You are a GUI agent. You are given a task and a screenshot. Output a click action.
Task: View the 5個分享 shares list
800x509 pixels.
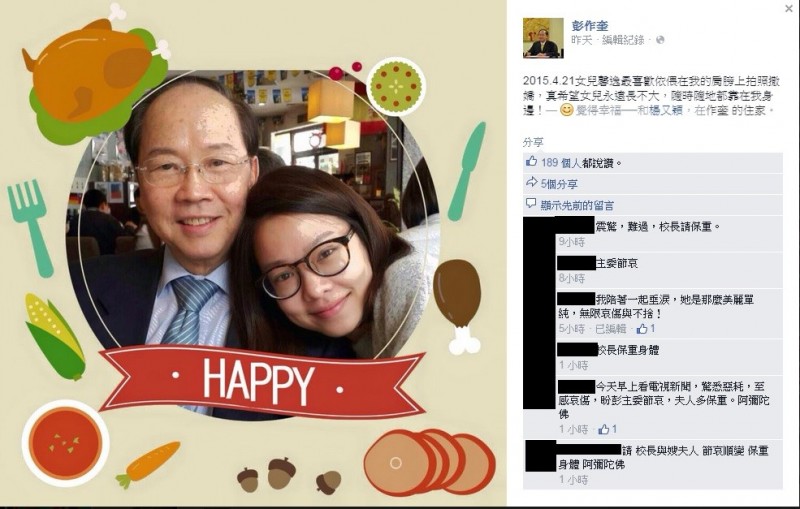[559, 184]
